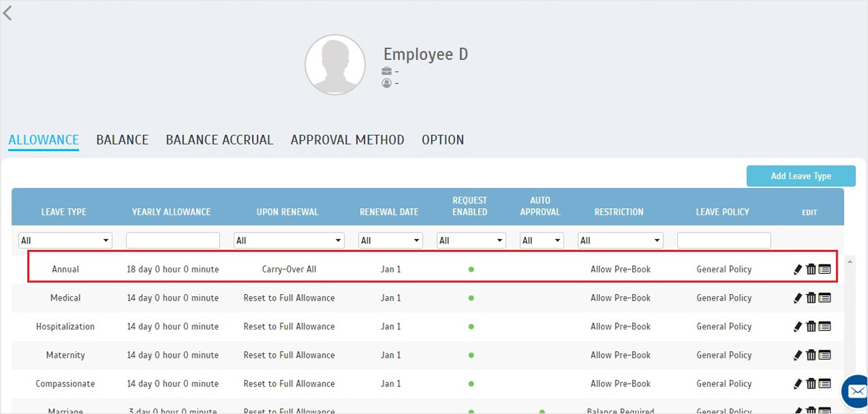This screenshot has height=414, width=868.
Task: Click the Annual row 'Allow Pre-Book' cell
Action: pos(621,269)
